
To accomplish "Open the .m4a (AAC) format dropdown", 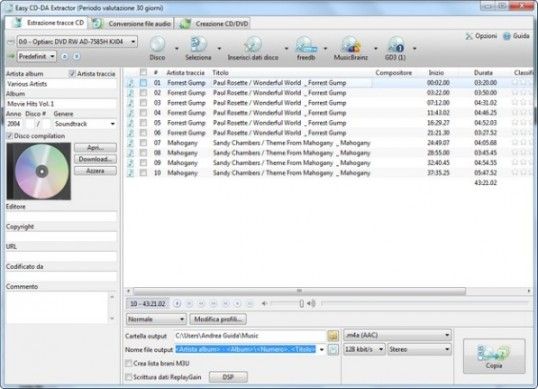I will pyautogui.click(x=397, y=335).
